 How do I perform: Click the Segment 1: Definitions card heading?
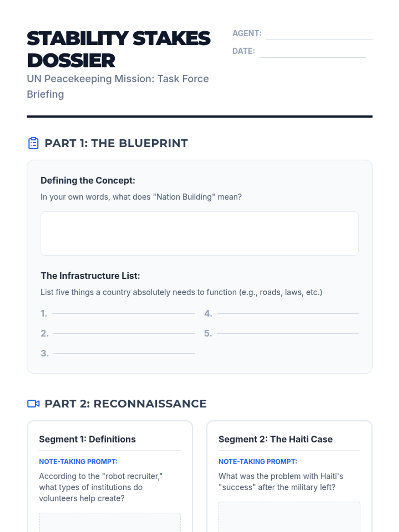(x=87, y=439)
